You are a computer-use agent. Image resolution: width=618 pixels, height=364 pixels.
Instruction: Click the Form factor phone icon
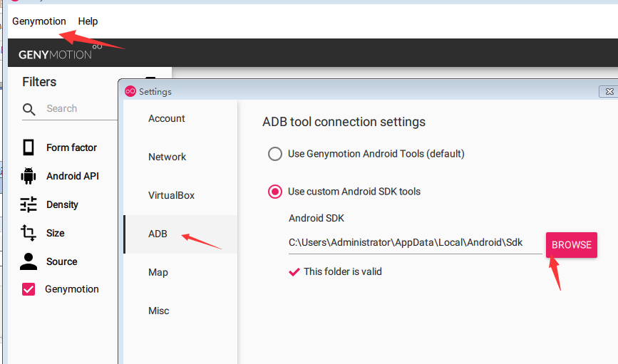29,147
